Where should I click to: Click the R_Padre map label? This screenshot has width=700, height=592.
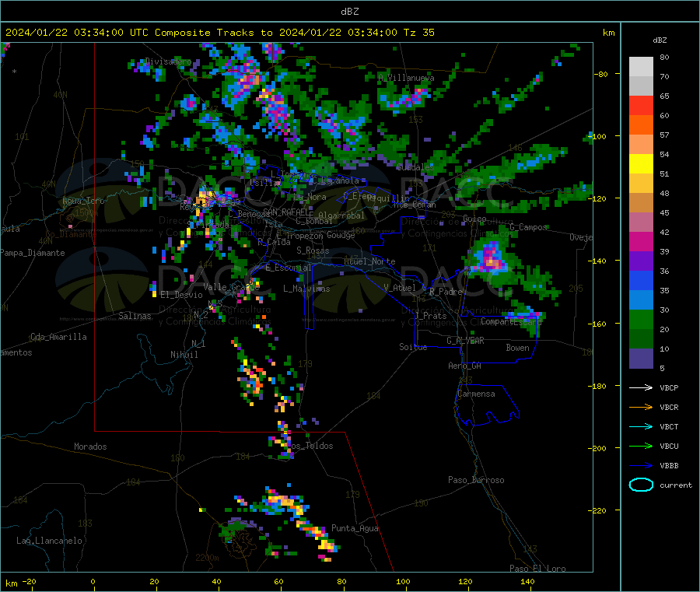click(x=446, y=292)
